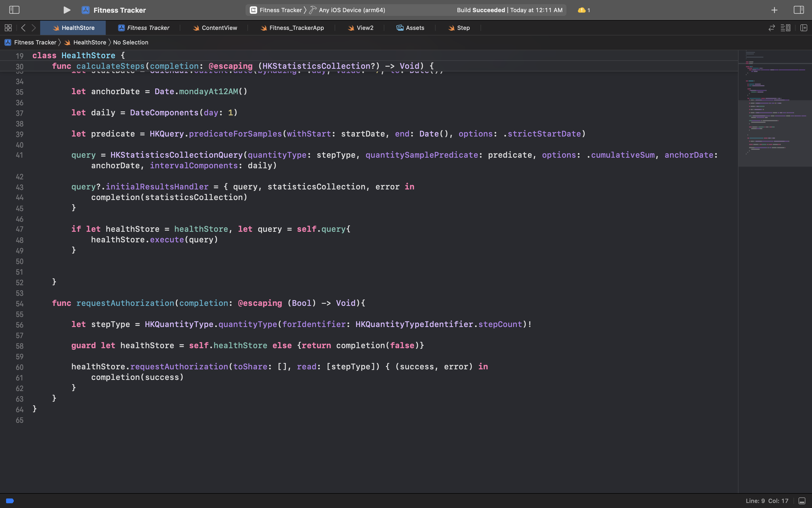Viewport: 812px width, 508px height.
Task: Show the yellow warning issue indicator
Action: pos(584,10)
